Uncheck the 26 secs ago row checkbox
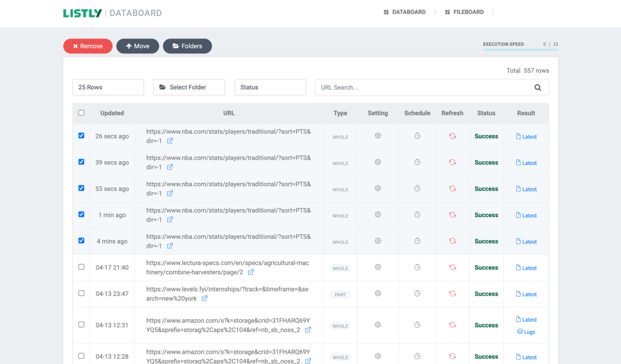 (x=81, y=135)
